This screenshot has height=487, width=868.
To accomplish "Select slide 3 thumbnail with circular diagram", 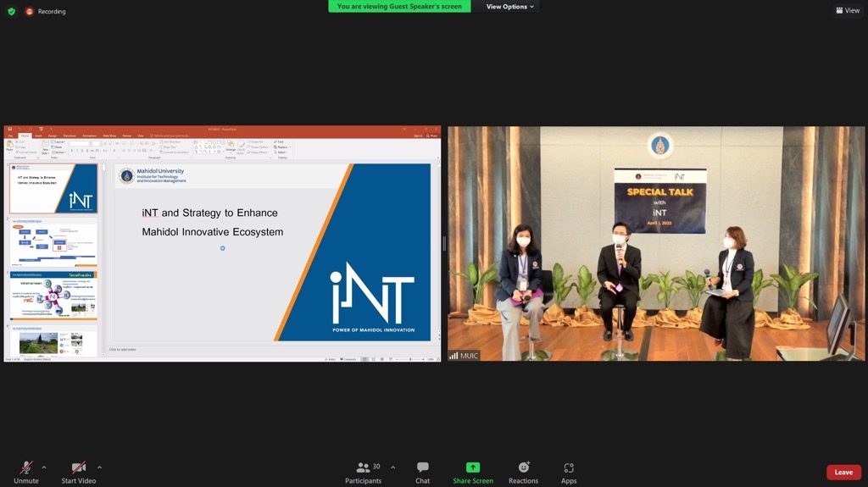I will point(53,296).
